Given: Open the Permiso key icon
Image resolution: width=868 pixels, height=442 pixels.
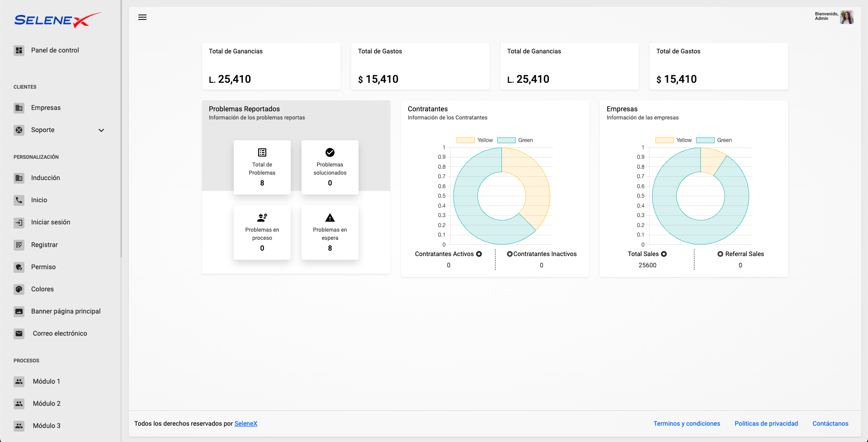Looking at the screenshot, I should [x=19, y=267].
